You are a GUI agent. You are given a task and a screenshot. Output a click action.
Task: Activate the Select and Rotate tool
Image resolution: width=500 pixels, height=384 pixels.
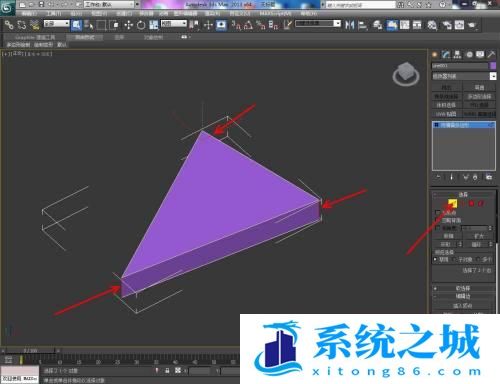(141, 25)
